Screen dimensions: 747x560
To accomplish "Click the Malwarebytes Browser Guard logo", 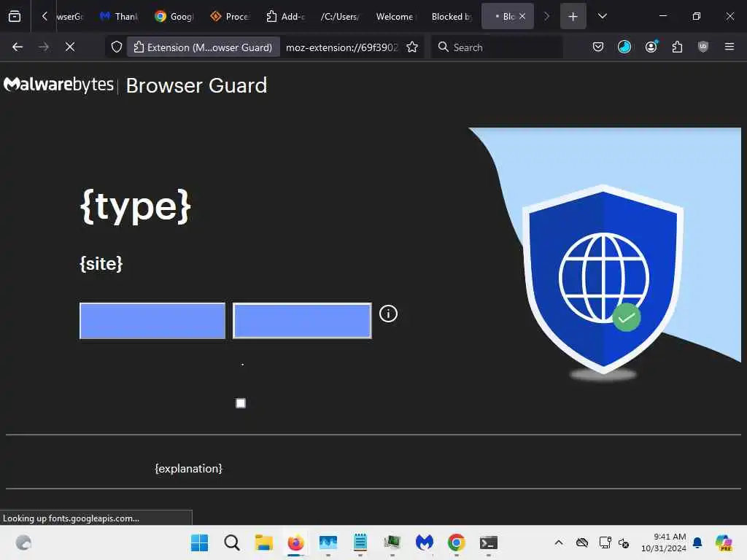I will [135, 85].
